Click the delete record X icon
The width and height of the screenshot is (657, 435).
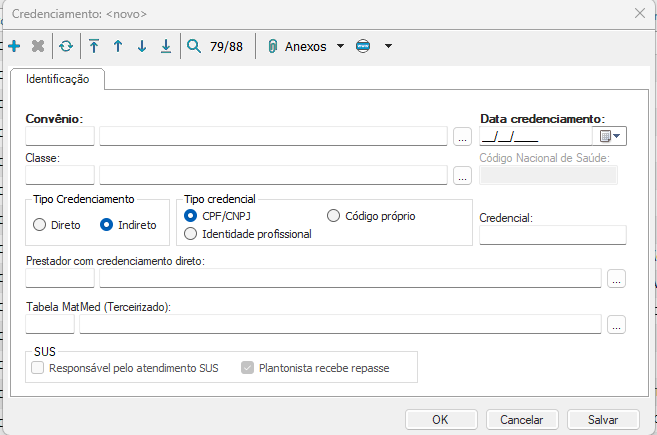38,46
